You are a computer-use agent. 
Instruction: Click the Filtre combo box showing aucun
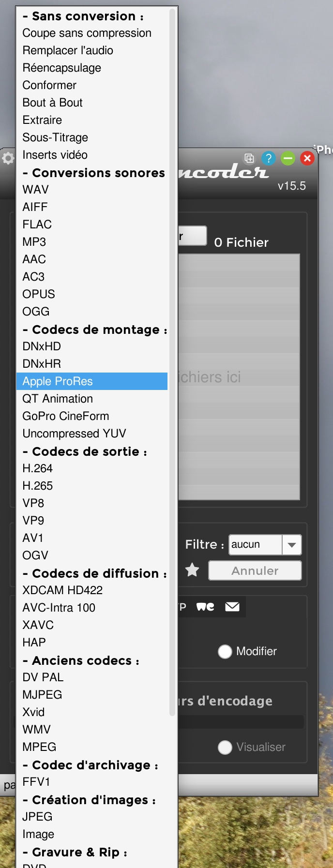tap(255, 545)
